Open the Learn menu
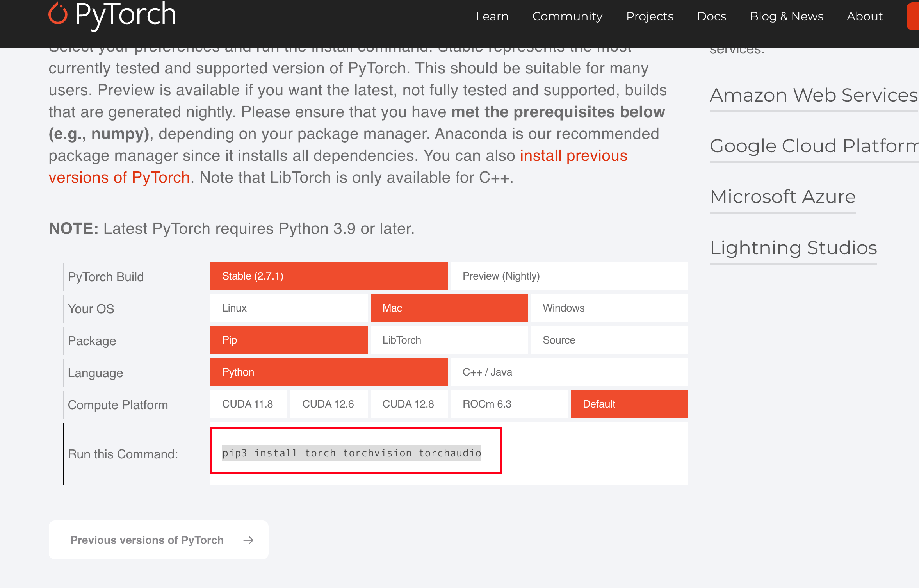This screenshot has width=919, height=588. 492,16
